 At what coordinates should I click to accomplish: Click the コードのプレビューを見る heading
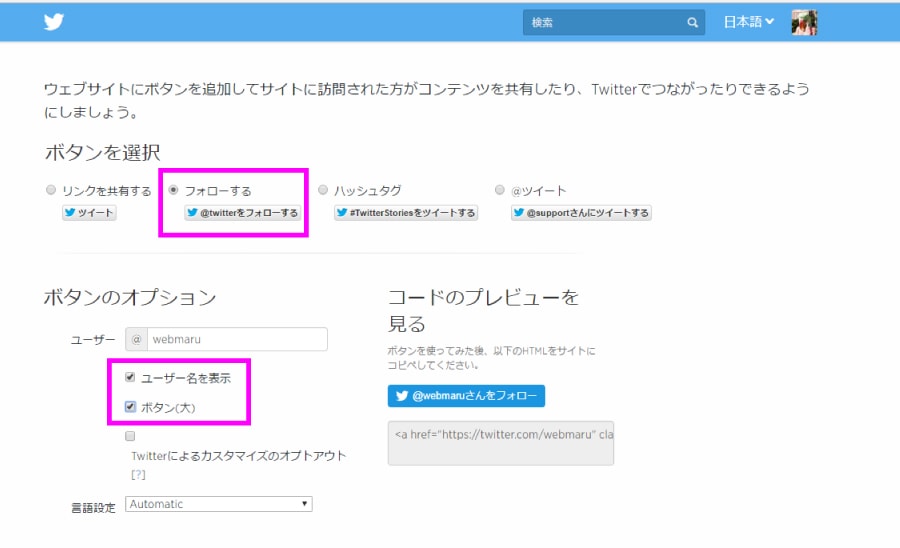[483, 310]
